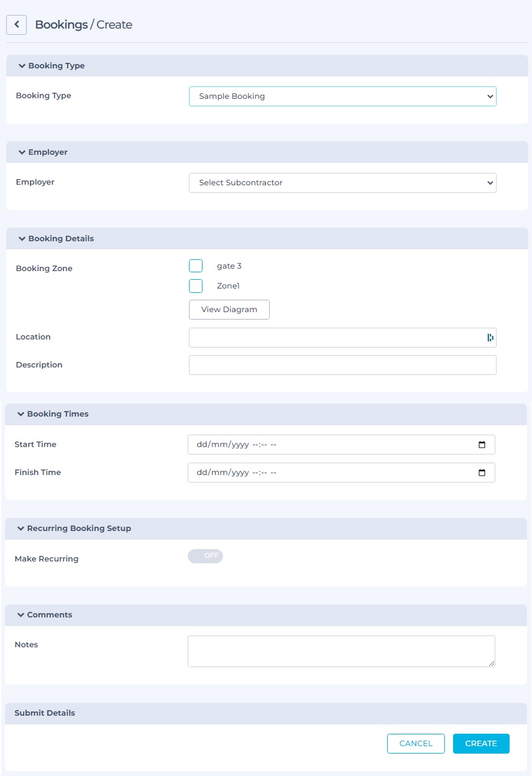The image size is (532, 776).
Task: Collapse the Employer section chevron
Action: pyautogui.click(x=22, y=152)
